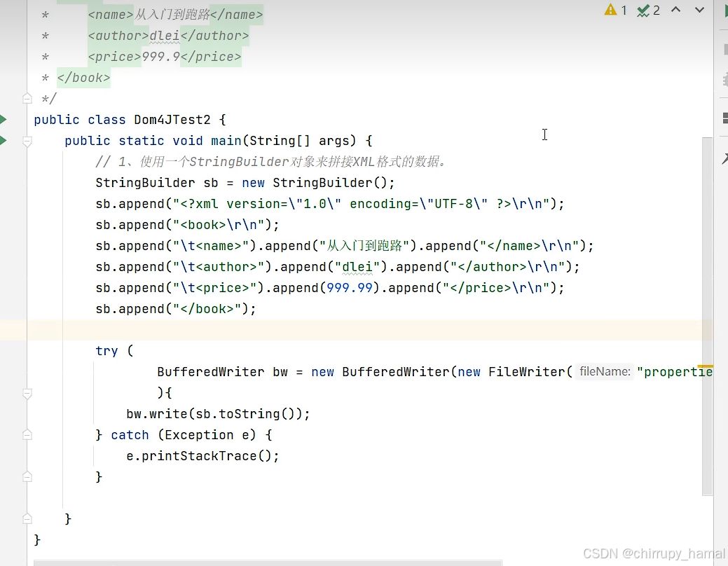Click fold end marker of catch block
This screenshot has width=728, height=566.
tap(27, 477)
